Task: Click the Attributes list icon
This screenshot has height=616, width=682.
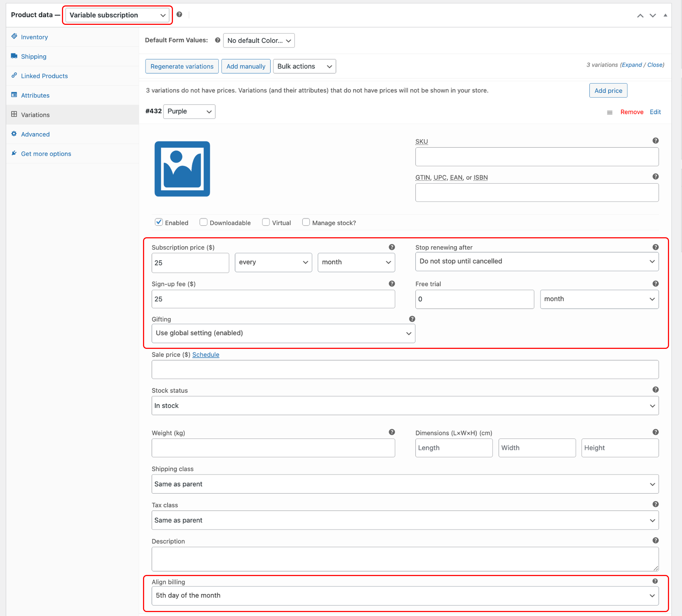Action: tap(14, 95)
